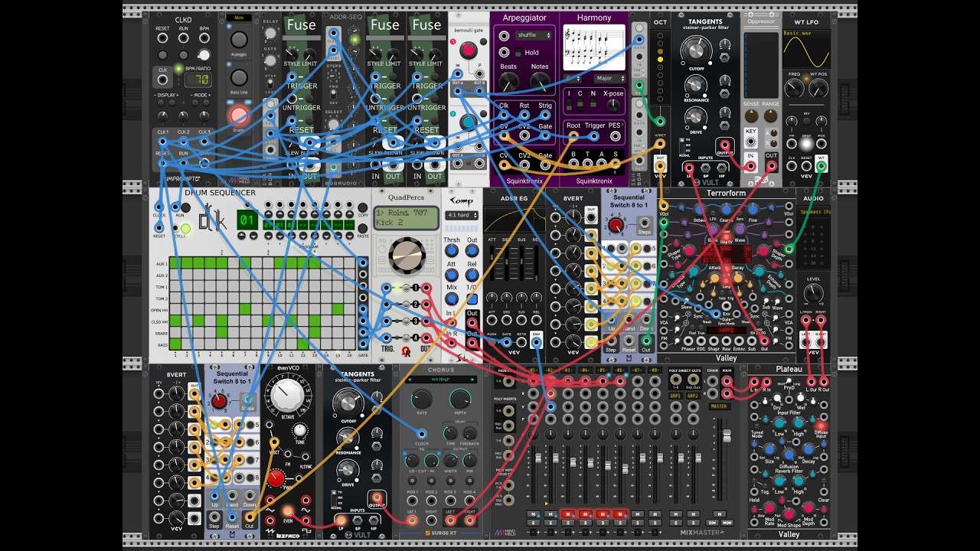
Task: Click the Basic.wav waveform display in WT LFO
Action: [805, 51]
